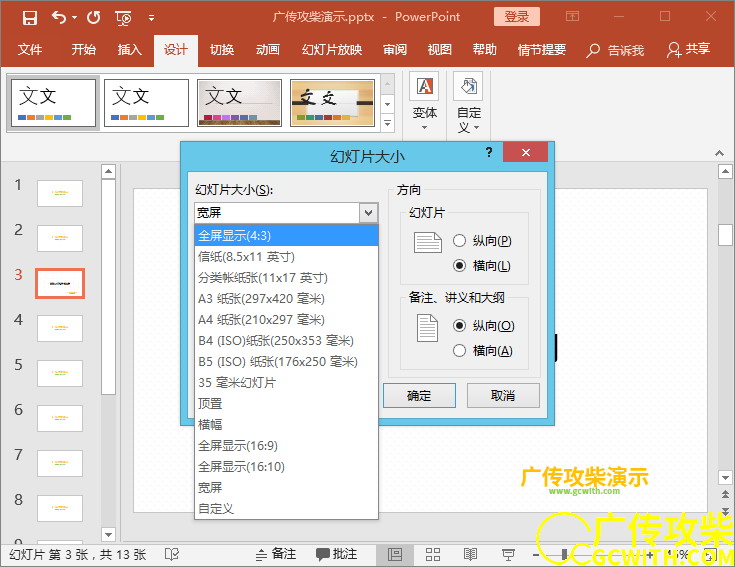Viewport: 735px width, 567px height.
Task: Choose 全屏显示(4:3) from the list
Action: click(286, 236)
